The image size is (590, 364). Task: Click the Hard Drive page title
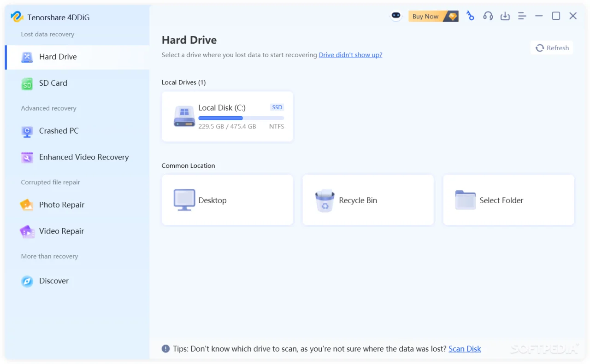[x=189, y=40]
